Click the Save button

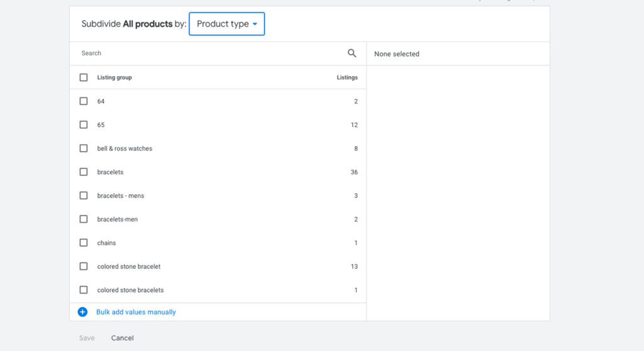pyautogui.click(x=87, y=338)
